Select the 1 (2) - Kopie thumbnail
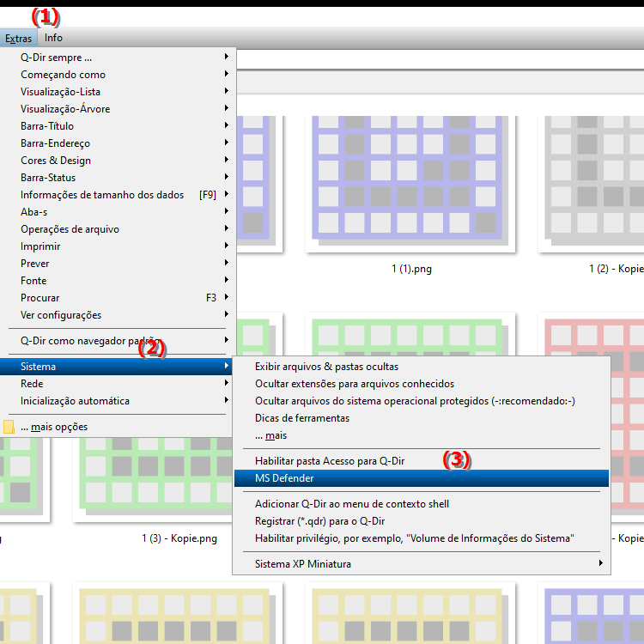 click(592, 183)
